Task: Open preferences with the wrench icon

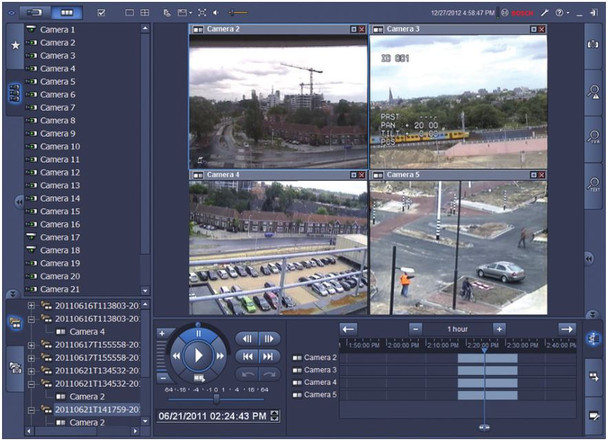Action: (545, 13)
